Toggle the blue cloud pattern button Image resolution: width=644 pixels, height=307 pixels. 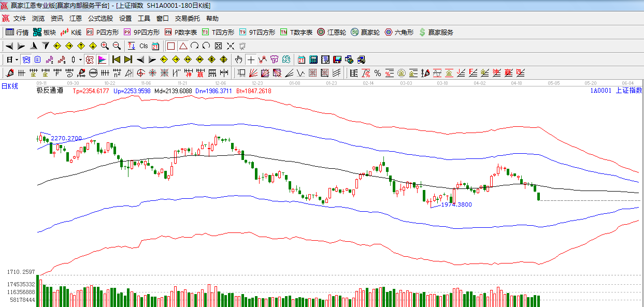[x=26, y=59]
